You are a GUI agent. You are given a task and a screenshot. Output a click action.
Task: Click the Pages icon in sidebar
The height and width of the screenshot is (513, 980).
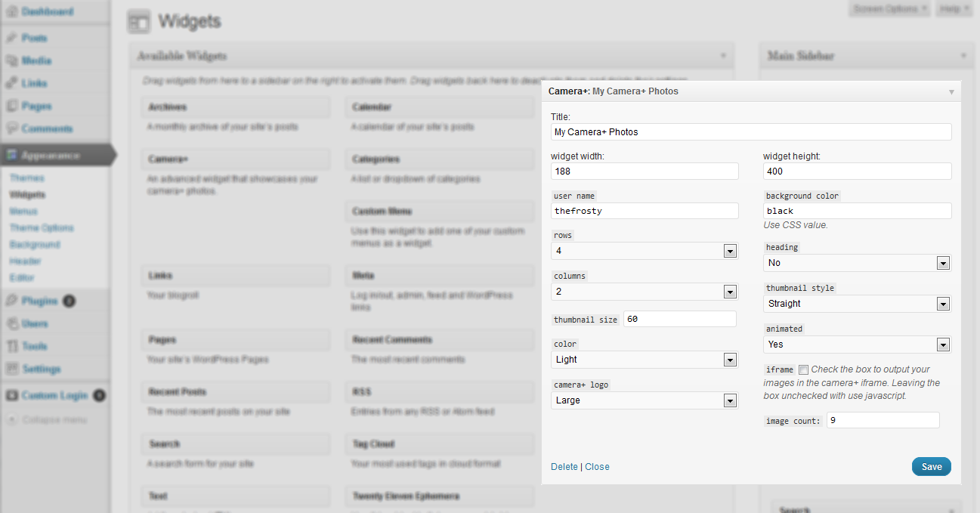tap(12, 106)
